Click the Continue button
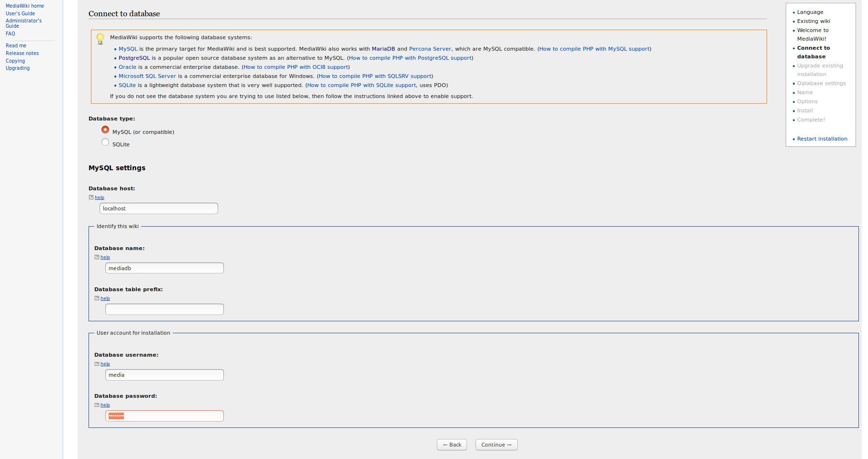Viewport: 868px width, 459px height. [x=497, y=445]
